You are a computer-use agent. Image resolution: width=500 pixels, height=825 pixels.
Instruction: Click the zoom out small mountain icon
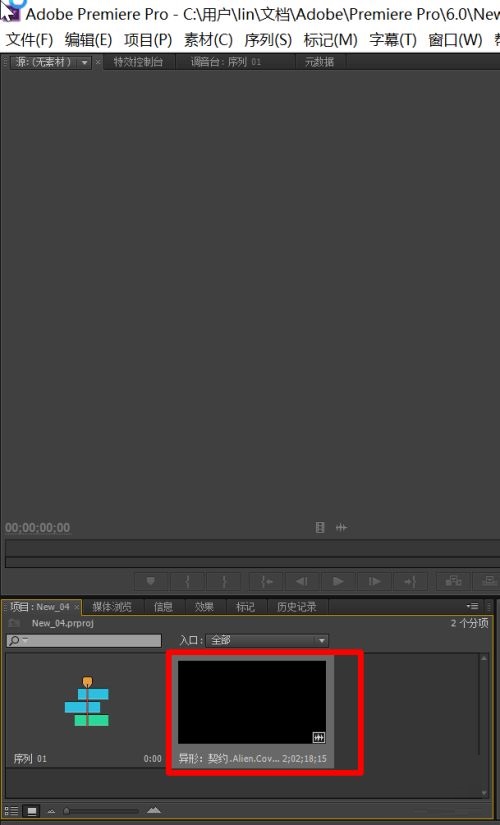click(x=51, y=811)
